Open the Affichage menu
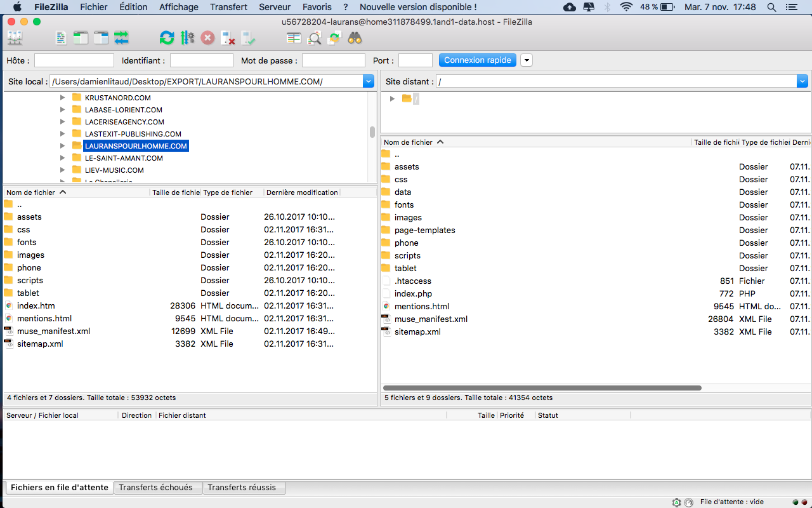 179,7
